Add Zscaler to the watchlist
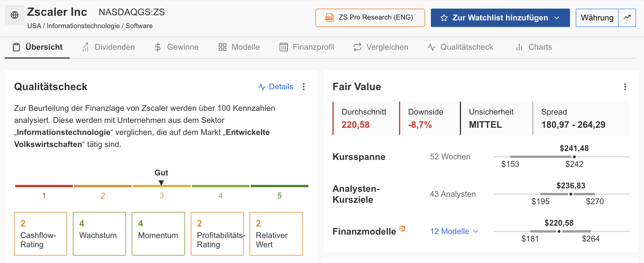Screen dimensions: 644x263 (x=500, y=18)
